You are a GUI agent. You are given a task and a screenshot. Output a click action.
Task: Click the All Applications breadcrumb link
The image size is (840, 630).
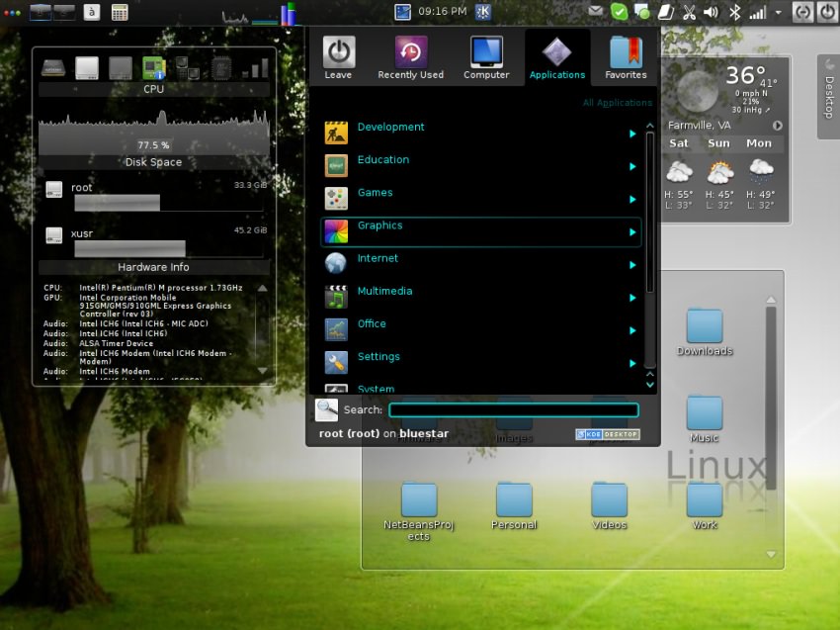[617, 103]
